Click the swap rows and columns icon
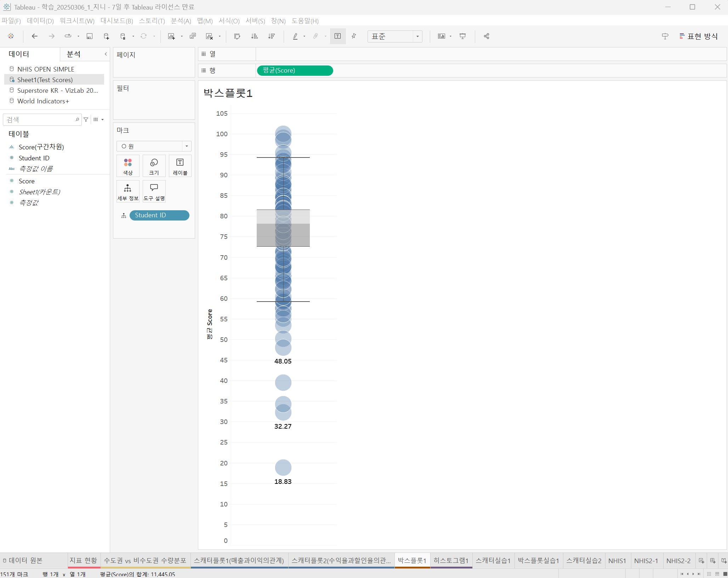The width and height of the screenshot is (728, 578). [x=237, y=36]
